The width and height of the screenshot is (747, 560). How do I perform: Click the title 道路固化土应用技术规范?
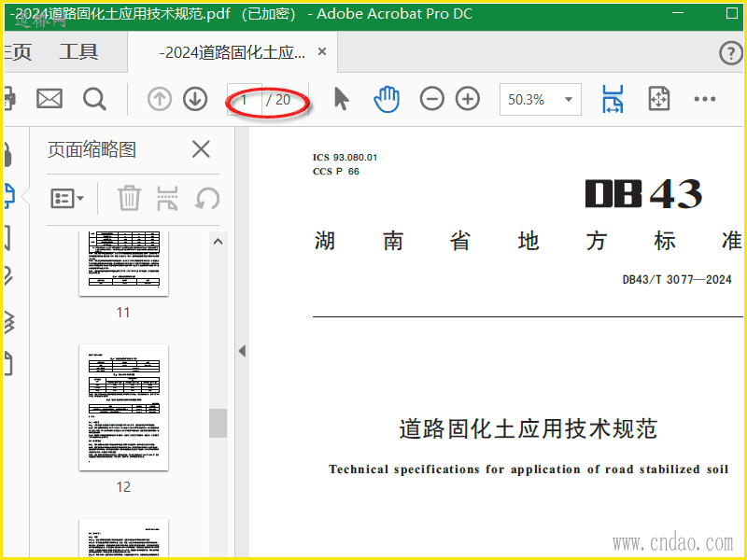point(529,428)
